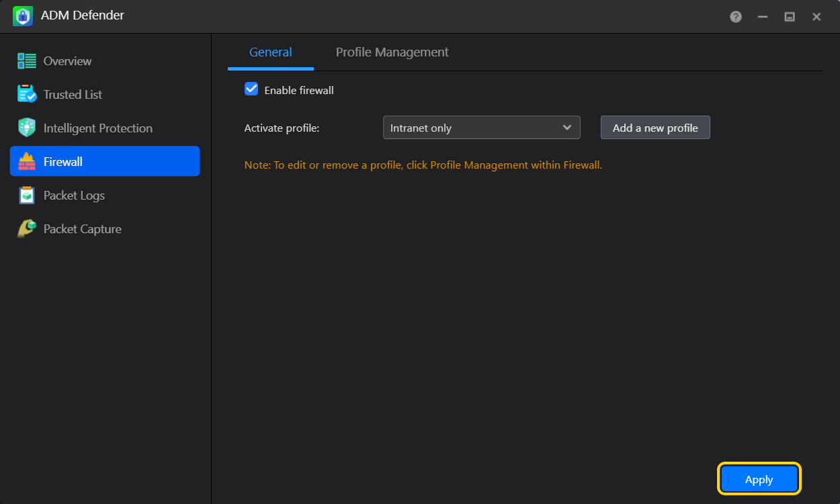This screenshot has height=504, width=840.
Task: Click the Trusted List clipboard icon
Action: [x=27, y=94]
